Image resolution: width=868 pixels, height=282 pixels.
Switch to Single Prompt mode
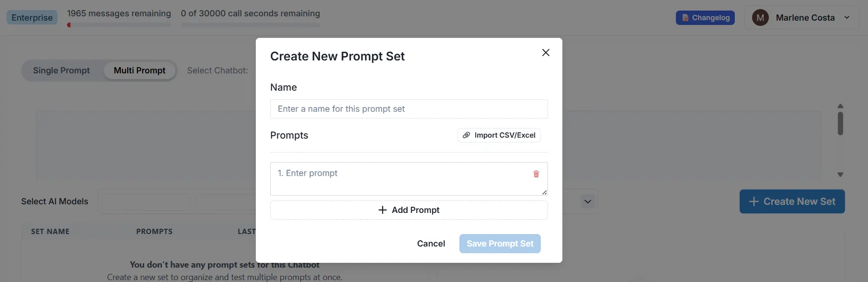[x=61, y=70]
